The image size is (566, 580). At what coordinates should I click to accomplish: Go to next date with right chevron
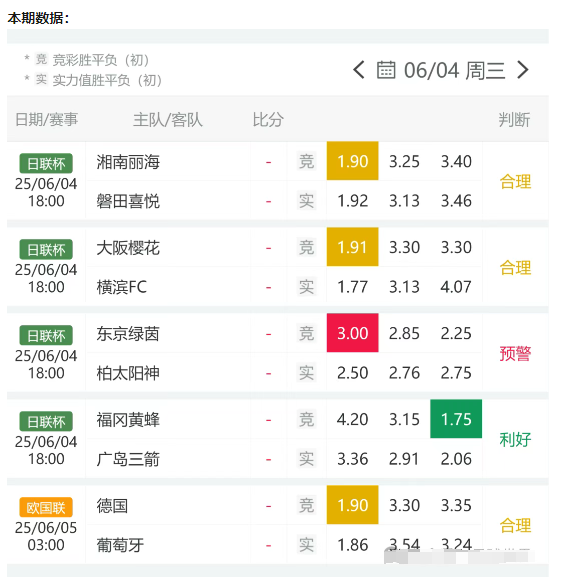click(522, 70)
